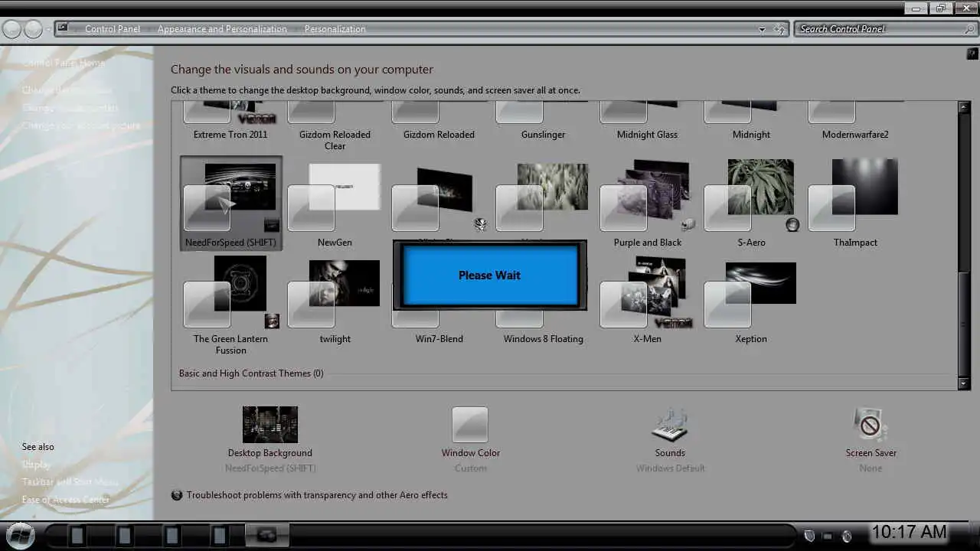Click the third pinned taskbar icon
This screenshot has width=980, height=551.
point(172,535)
